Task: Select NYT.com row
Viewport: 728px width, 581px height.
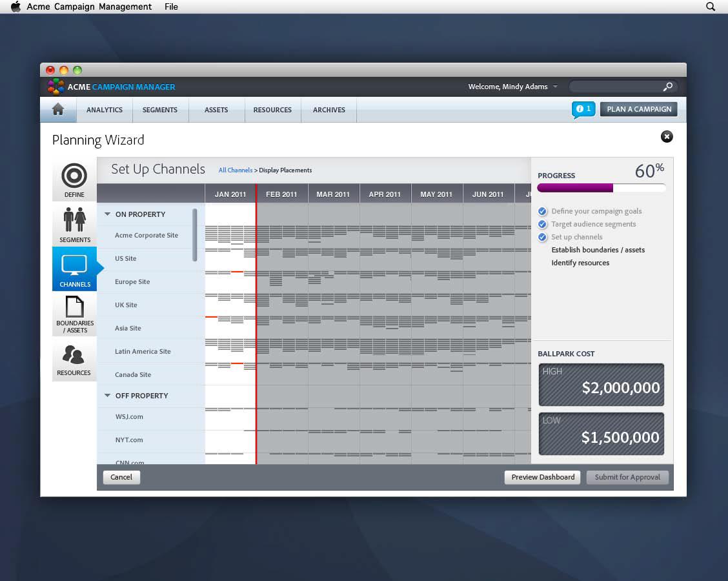Action: [151, 440]
